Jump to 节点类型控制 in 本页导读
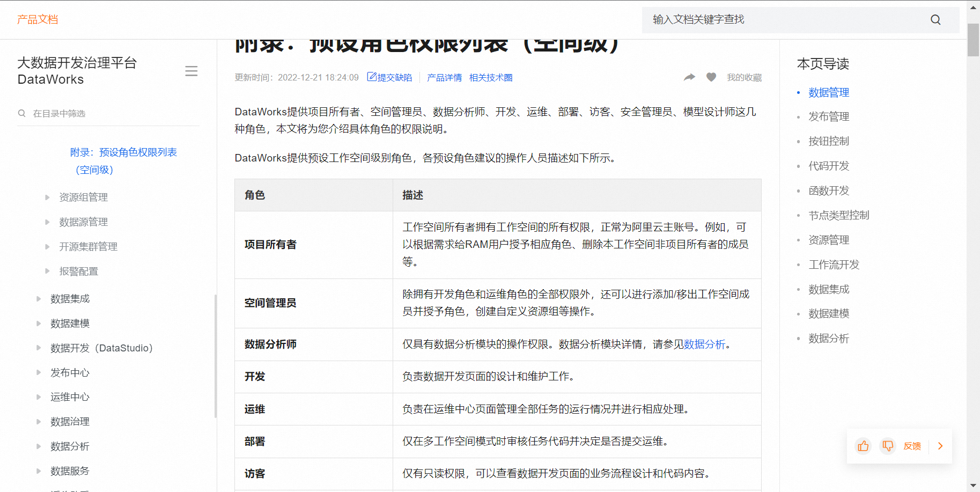The height and width of the screenshot is (492, 980). pos(839,215)
